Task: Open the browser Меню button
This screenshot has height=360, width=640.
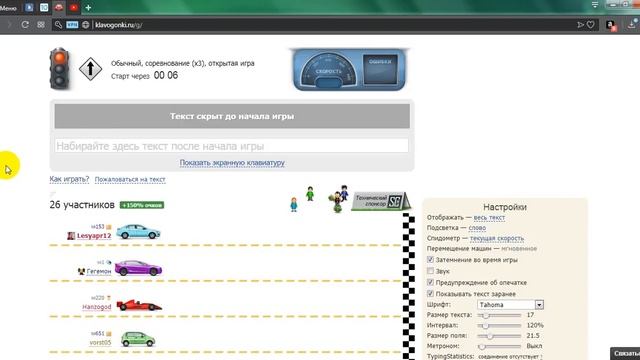Action: tap(8, 8)
